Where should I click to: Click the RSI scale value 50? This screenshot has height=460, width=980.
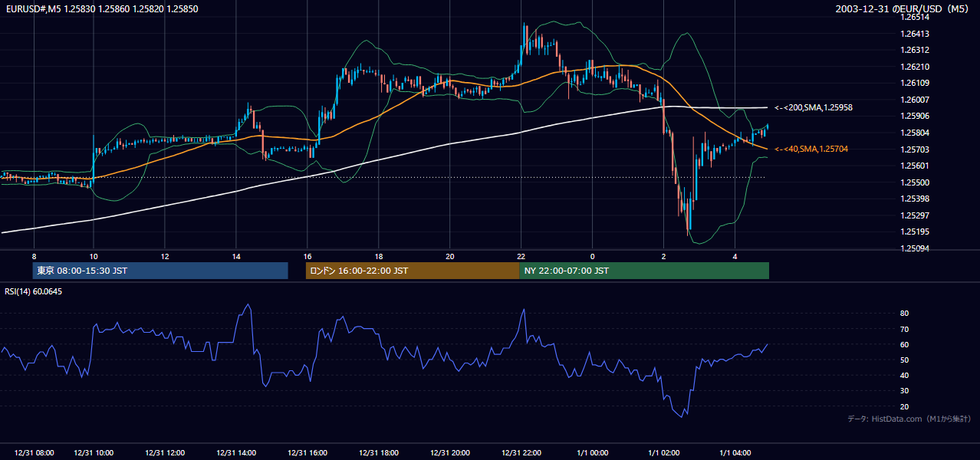[x=905, y=360]
